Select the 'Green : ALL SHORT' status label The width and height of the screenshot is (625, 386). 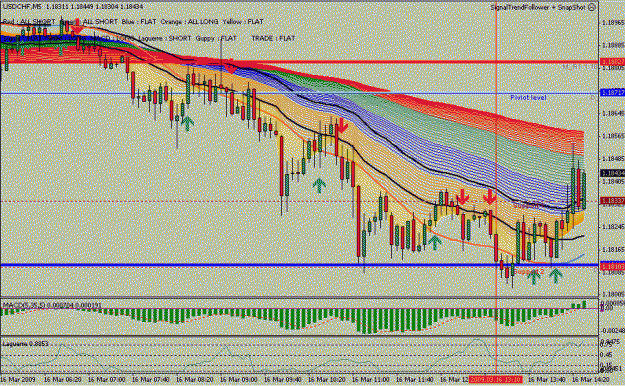tap(88, 22)
